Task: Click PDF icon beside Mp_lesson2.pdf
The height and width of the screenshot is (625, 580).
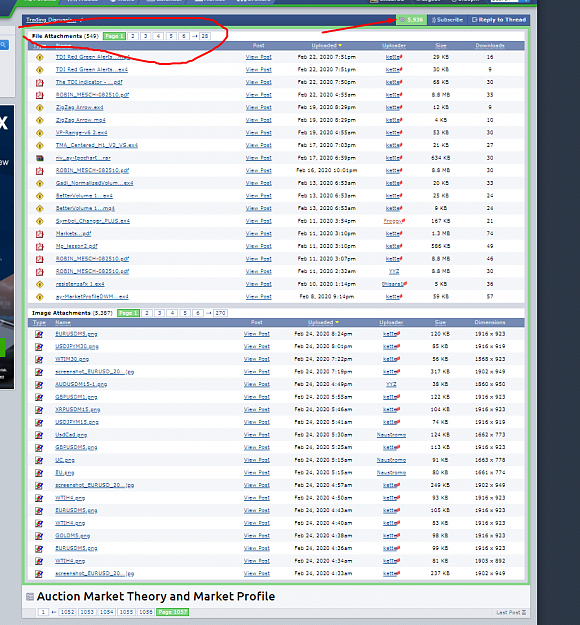Action: click(39, 246)
